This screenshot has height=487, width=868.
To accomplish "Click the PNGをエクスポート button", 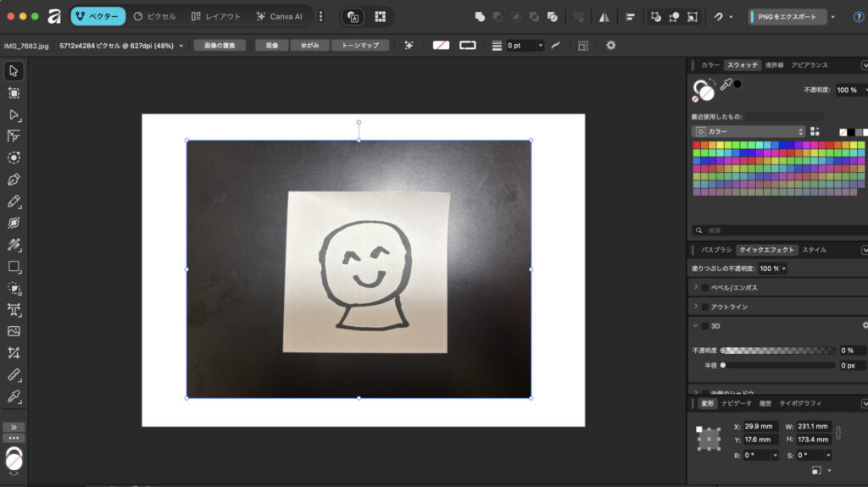I will pyautogui.click(x=787, y=16).
